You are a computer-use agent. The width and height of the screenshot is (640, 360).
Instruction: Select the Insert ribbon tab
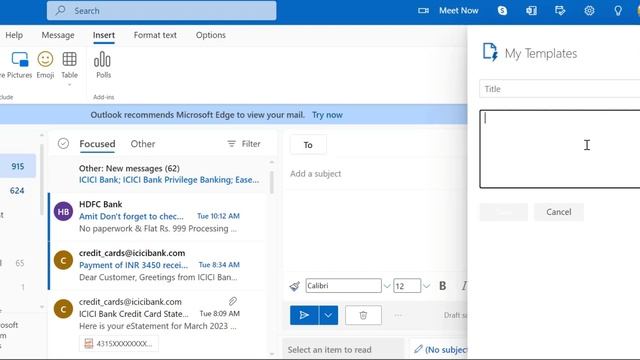pos(104,35)
